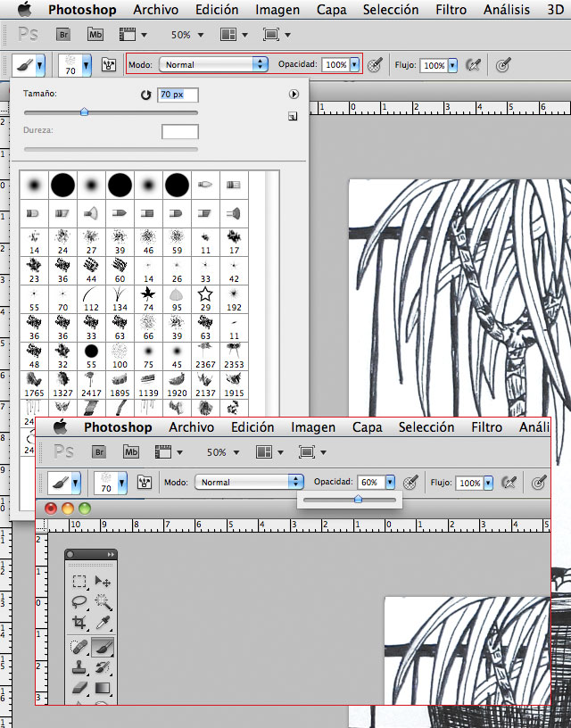Toggle pressure for opacity in inset window
This screenshot has width=571, height=728.
click(x=410, y=483)
